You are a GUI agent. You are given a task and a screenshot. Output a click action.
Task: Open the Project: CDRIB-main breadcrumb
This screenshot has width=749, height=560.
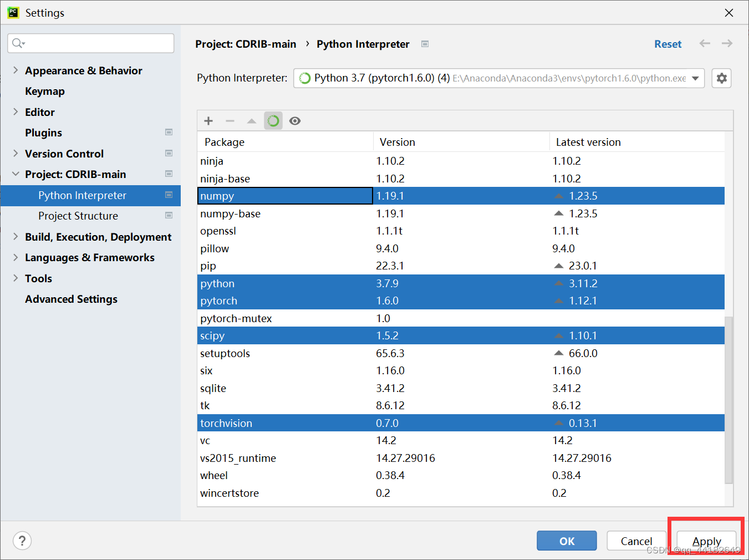coord(246,44)
